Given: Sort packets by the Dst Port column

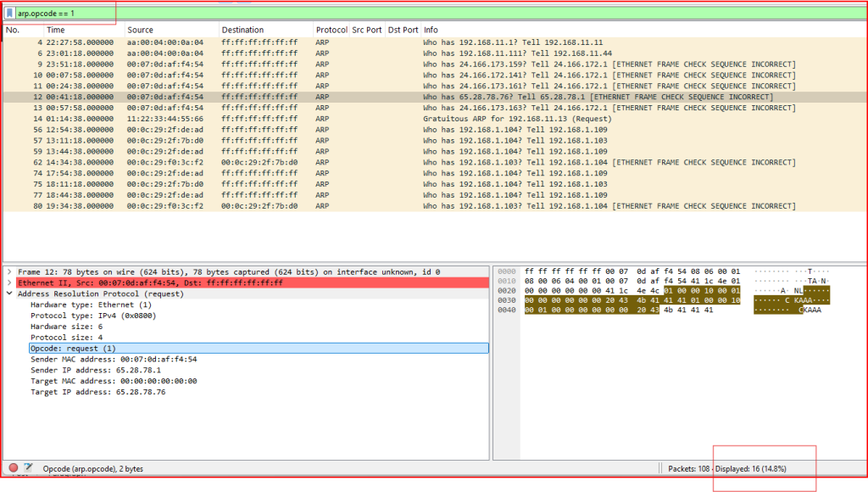Looking at the screenshot, I should [403, 30].
